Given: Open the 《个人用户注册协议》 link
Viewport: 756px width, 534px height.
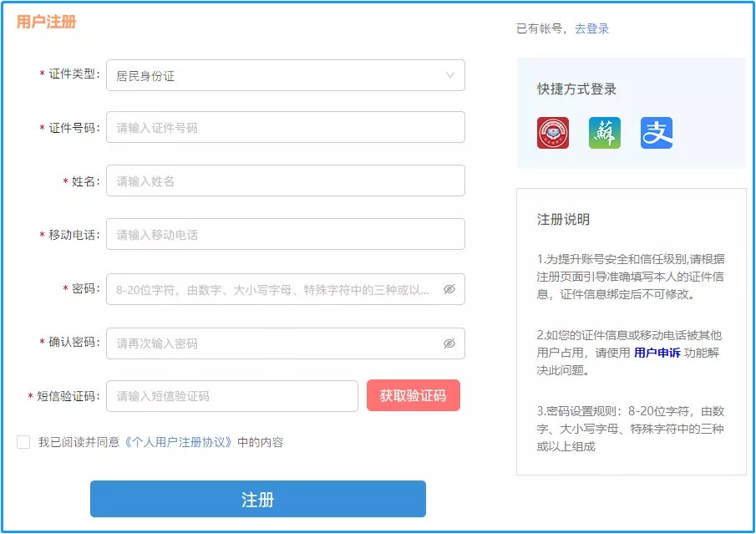Looking at the screenshot, I should (x=179, y=442).
